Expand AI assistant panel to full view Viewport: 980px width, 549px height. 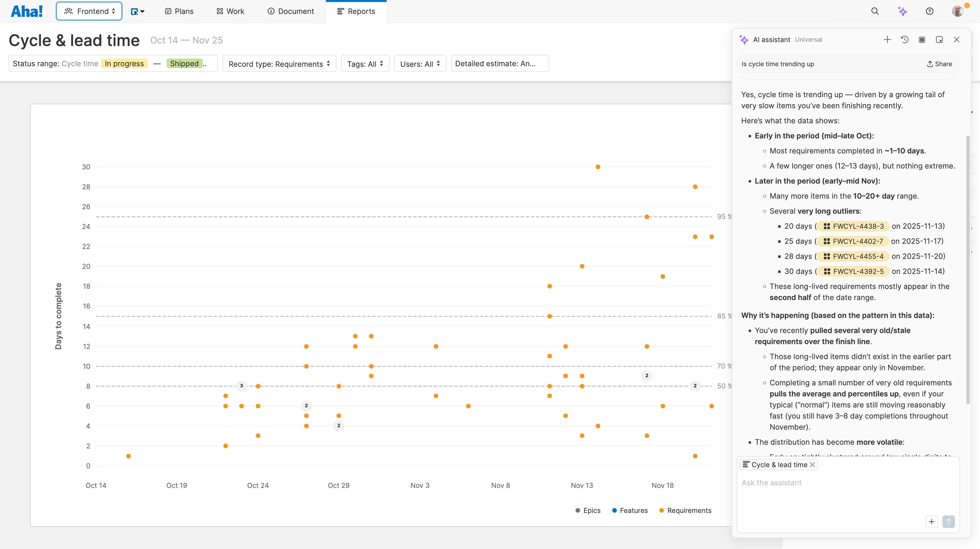(x=922, y=39)
